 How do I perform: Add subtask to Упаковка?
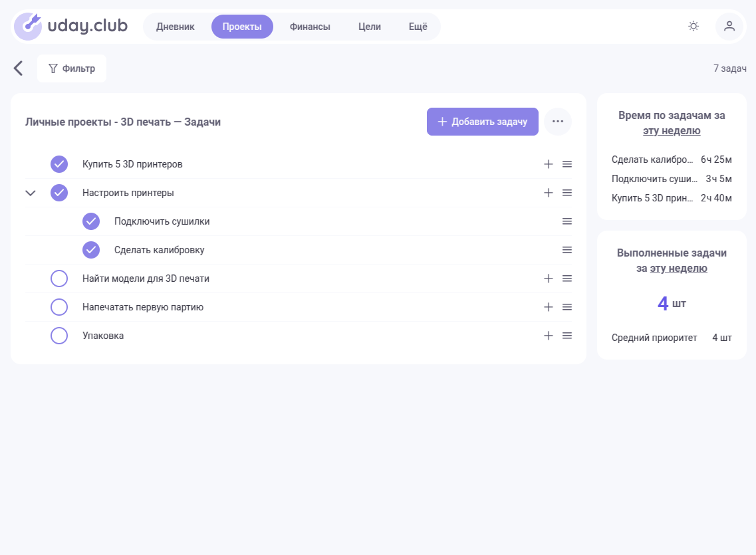548,335
